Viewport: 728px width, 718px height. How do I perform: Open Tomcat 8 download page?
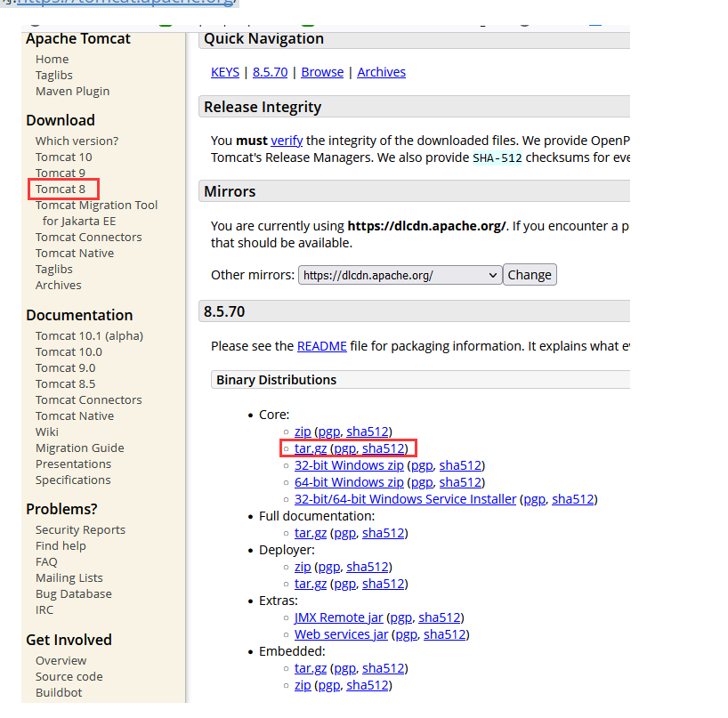(x=61, y=190)
